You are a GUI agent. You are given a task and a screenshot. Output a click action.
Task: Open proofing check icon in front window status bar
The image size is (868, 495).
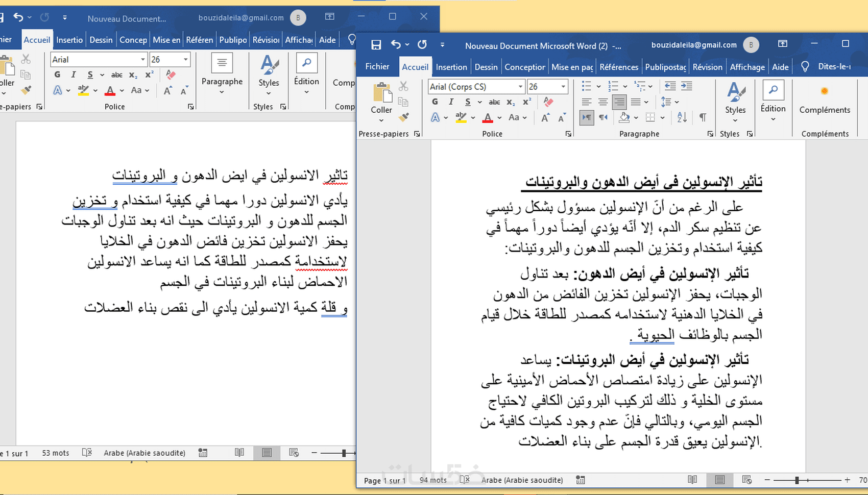(x=464, y=480)
